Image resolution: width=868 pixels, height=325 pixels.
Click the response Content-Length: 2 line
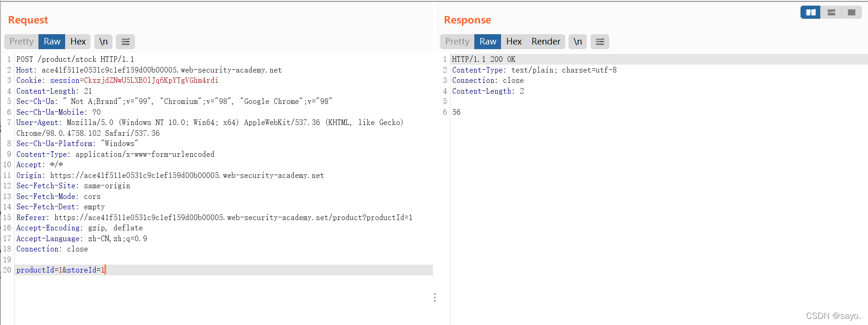pyautogui.click(x=488, y=91)
